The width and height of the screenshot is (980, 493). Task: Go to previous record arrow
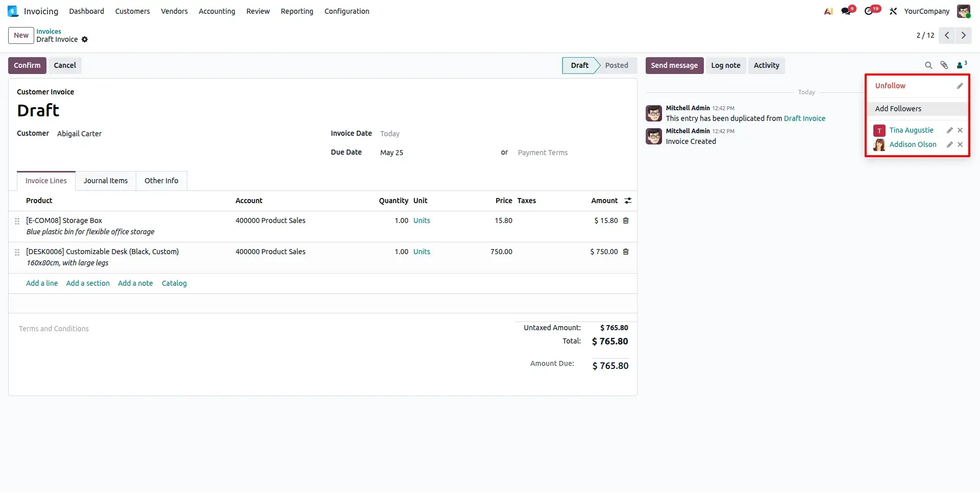pos(947,35)
